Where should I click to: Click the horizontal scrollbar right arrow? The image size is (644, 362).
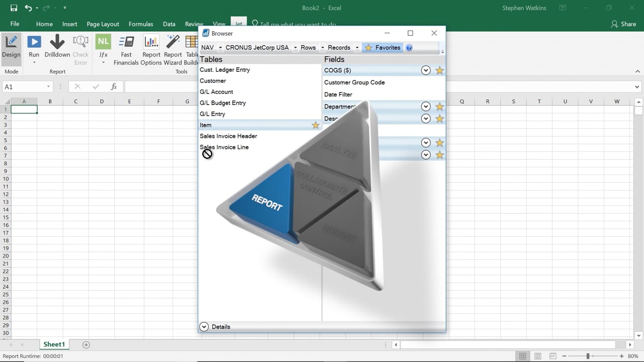coord(629,345)
